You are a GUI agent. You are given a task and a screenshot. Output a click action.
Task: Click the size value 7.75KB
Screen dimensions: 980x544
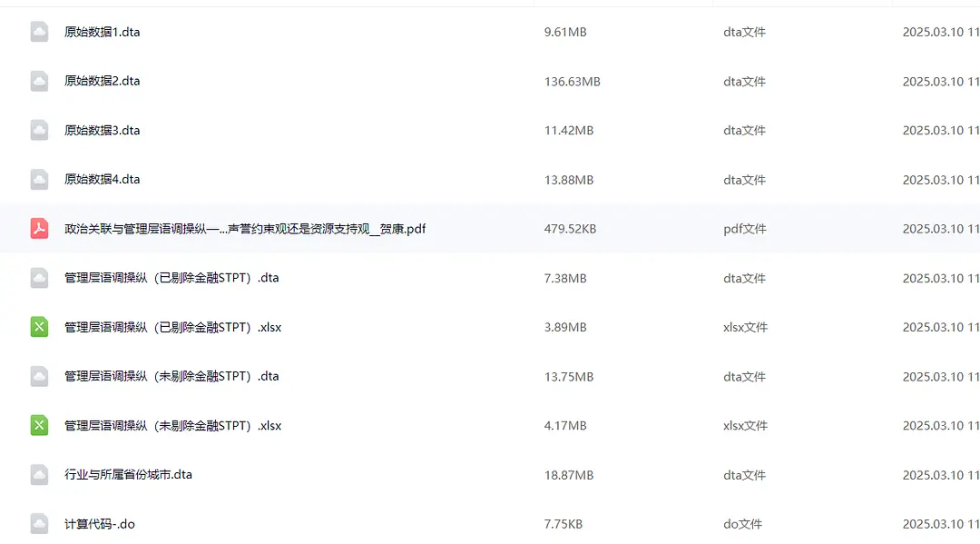563,524
